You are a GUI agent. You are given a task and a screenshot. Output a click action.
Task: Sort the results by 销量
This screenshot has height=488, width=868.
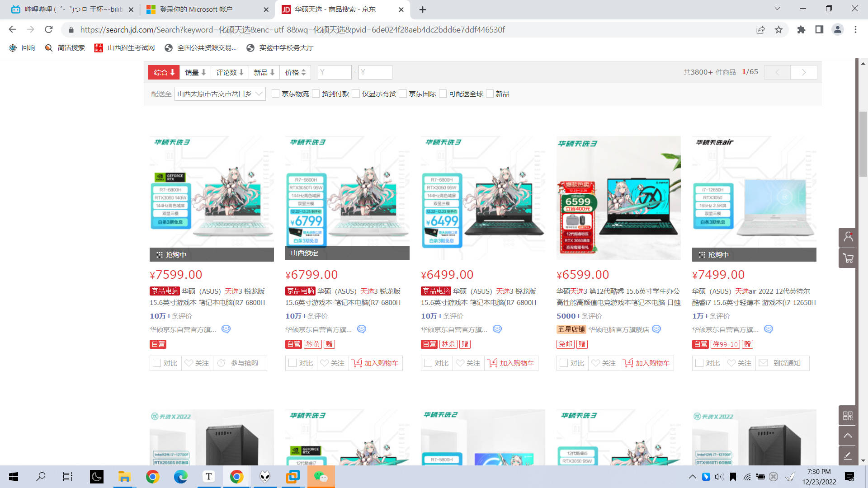195,72
